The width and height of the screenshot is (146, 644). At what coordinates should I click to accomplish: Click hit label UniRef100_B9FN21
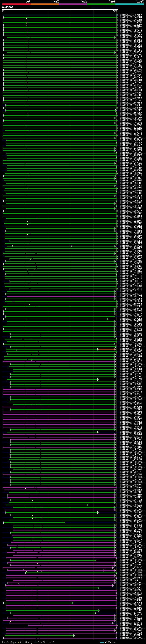click(x=131, y=60)
